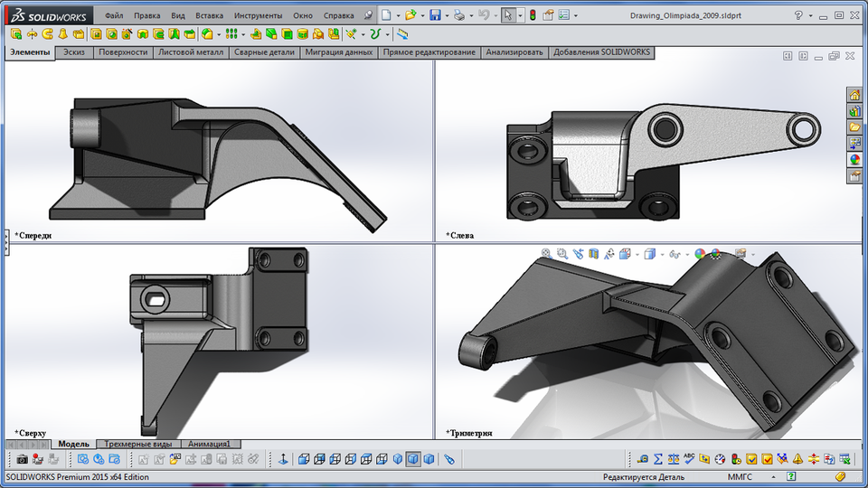Click the *Триметрия viewport label
Viewport: 868px width, 488px height.
(470, 433)
